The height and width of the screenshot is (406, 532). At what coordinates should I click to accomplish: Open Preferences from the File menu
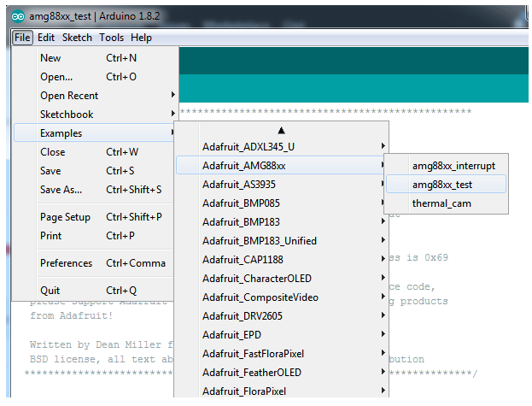pyautogui.click(x=94, y=263)
